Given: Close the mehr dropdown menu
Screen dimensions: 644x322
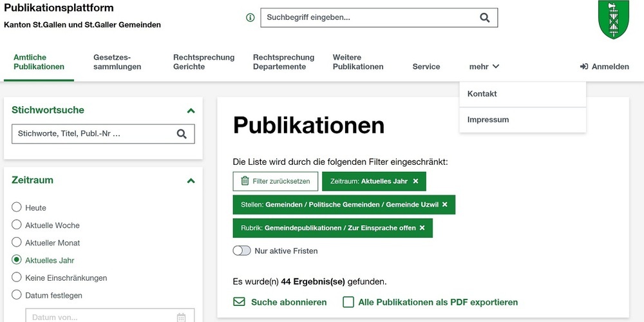Looking at the screenshot, I should (484, 66).
